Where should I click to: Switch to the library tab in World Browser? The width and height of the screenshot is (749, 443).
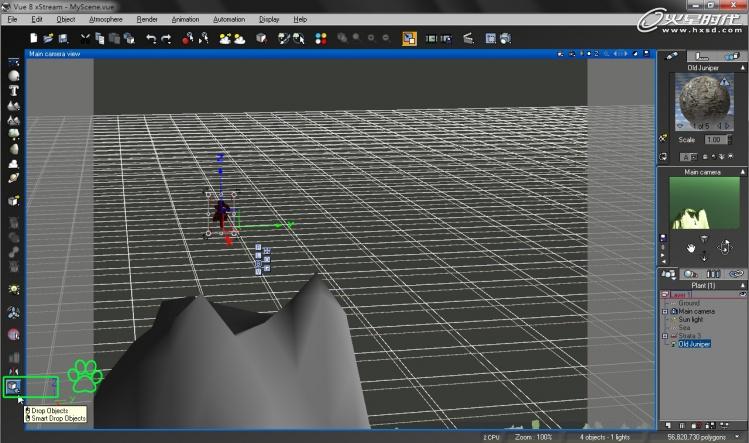pyautogui.click(x=713, y=274)
